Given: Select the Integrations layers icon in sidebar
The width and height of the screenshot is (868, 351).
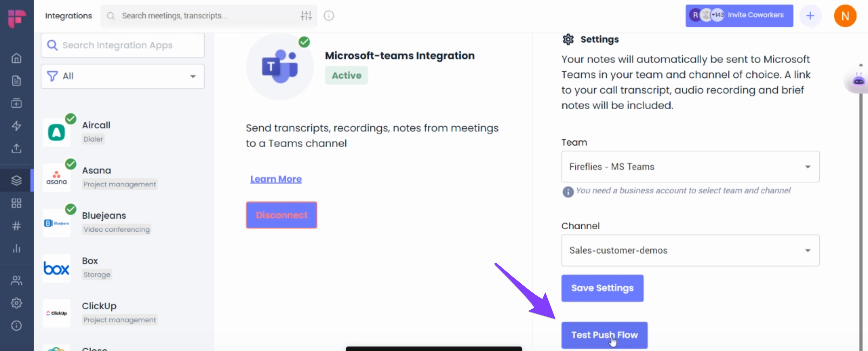Looking at the screenshot, I should 17,180.
